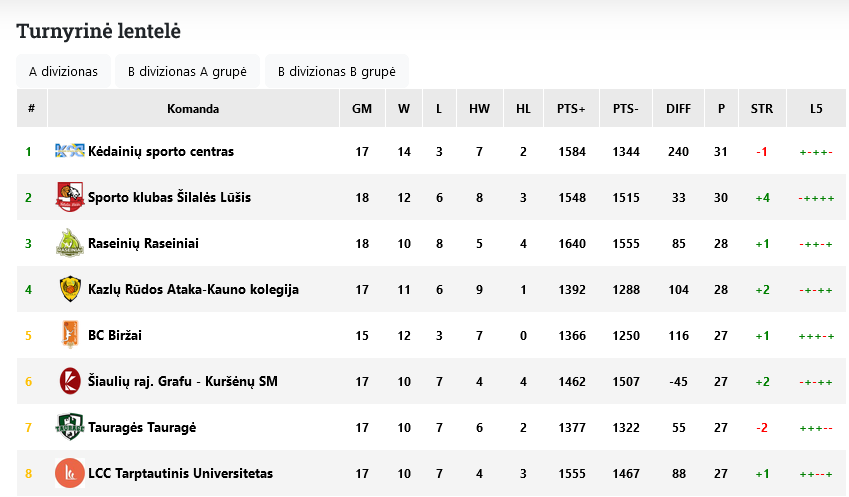Click the Kazlų Rūdos Ataka team logo
849x497 pixels.
pyautogui.click(x=70, y=289)
